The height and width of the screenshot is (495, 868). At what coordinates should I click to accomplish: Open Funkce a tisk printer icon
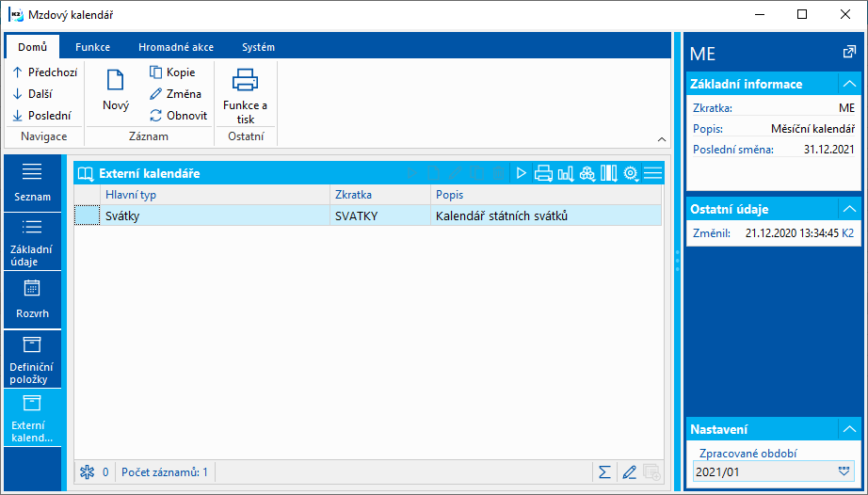point(245,80)
